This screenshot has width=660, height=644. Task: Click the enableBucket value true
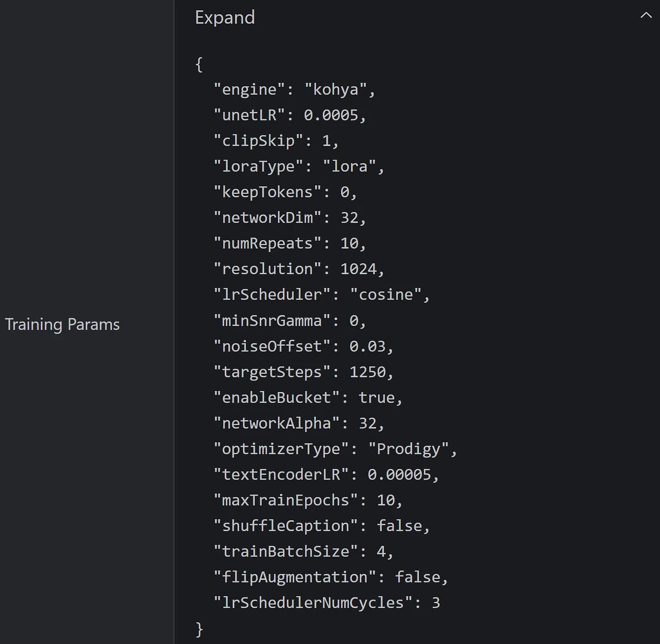tap(377, 398)
